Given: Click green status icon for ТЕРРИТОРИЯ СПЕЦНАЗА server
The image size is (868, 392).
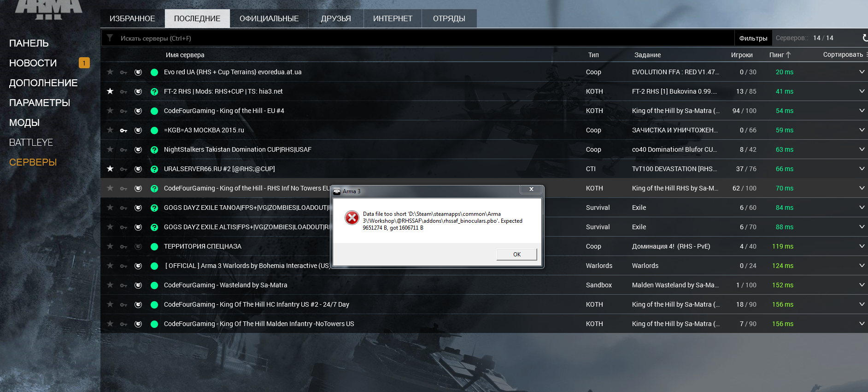Looking at the screenshot, I should pos(154,247).
